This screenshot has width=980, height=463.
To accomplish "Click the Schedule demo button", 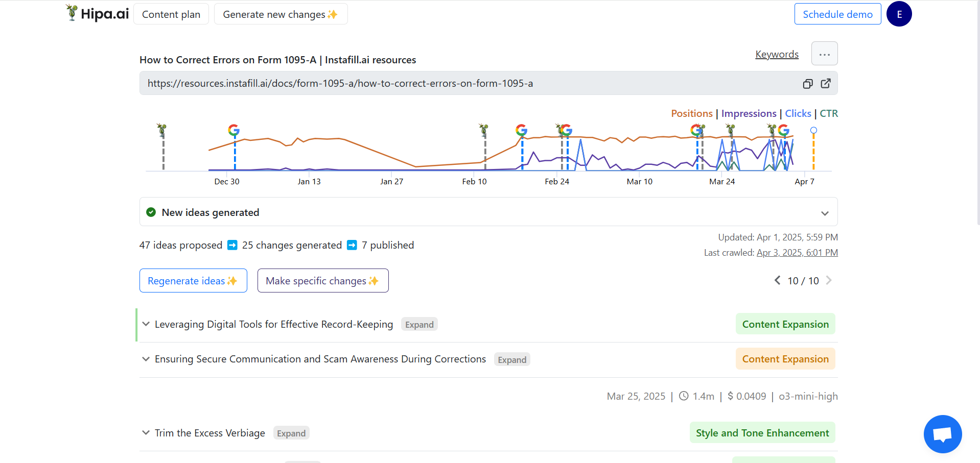I will tap(837, 14).
